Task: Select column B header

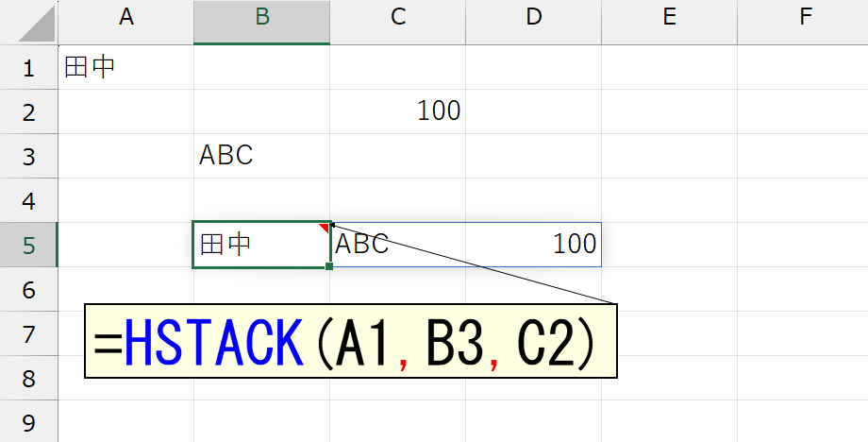Action: (262, 22)
